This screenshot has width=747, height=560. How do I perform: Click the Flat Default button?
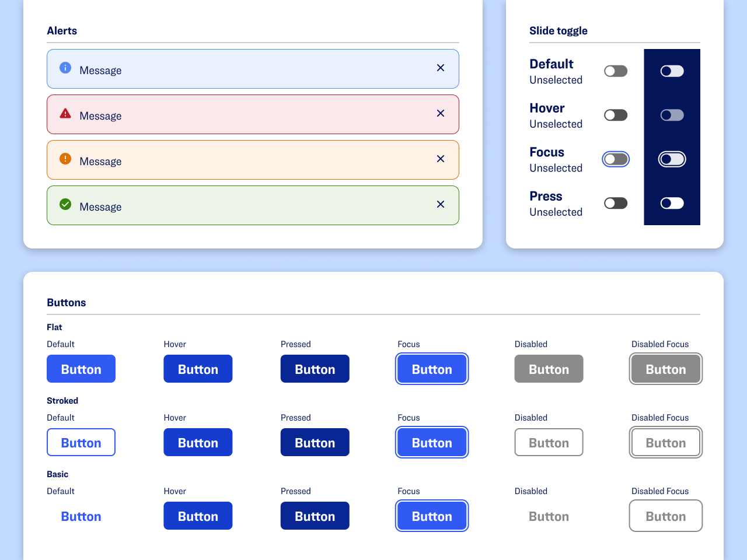tap(81, 369)
